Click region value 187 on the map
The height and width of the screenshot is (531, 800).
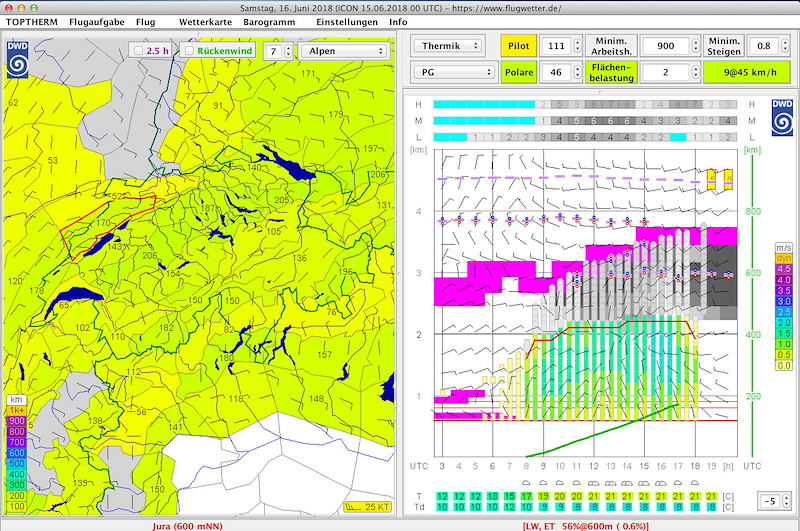click(208, 208)
